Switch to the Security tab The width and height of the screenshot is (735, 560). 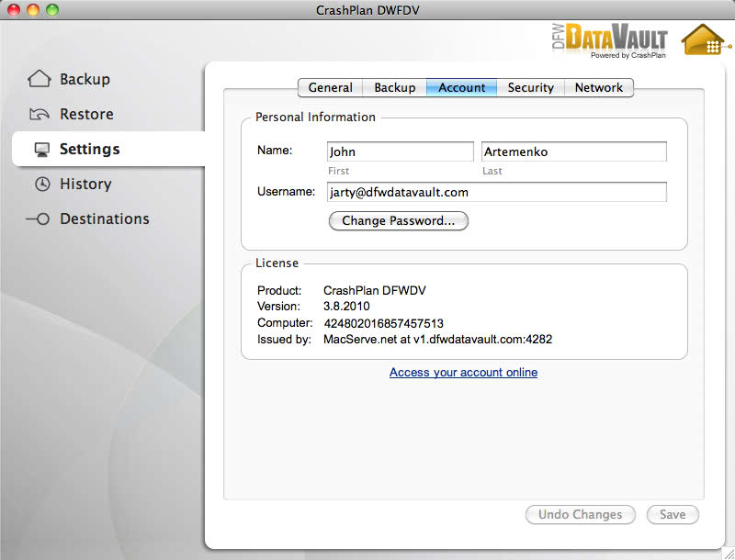tap(531, 87)
